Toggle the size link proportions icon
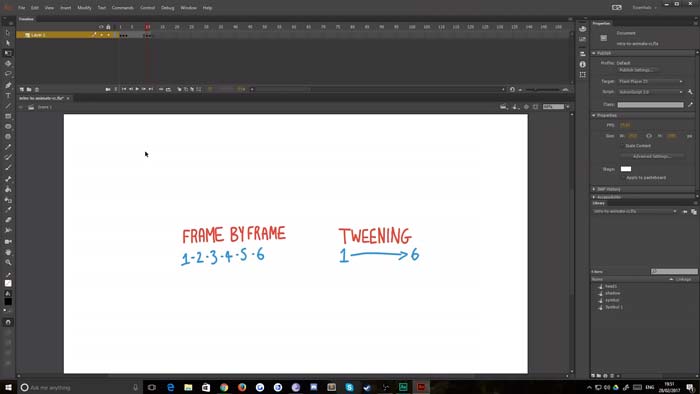 pyautogui.click(x=649, y=136)
